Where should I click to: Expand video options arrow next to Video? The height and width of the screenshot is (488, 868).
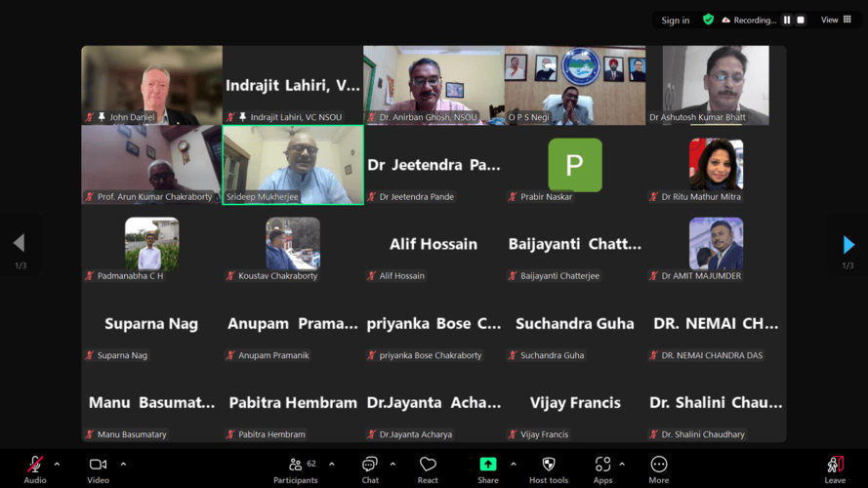tap(123, 465)
